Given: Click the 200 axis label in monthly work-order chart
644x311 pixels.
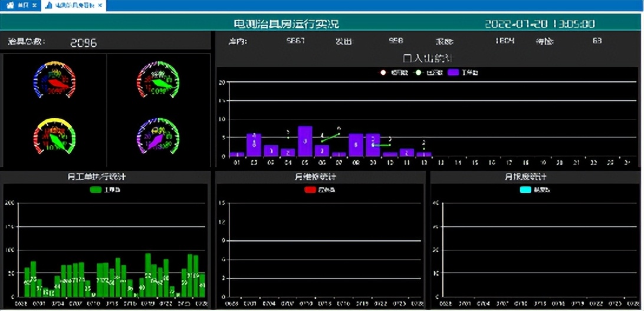Looking at the screenshot, I should [x=10, y=203].
